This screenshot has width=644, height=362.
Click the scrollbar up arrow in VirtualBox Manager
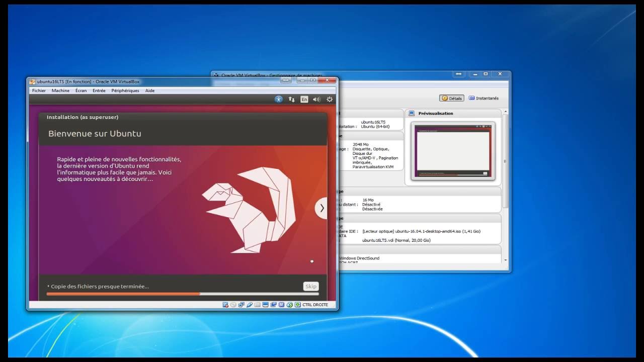[x=506, y=111]
